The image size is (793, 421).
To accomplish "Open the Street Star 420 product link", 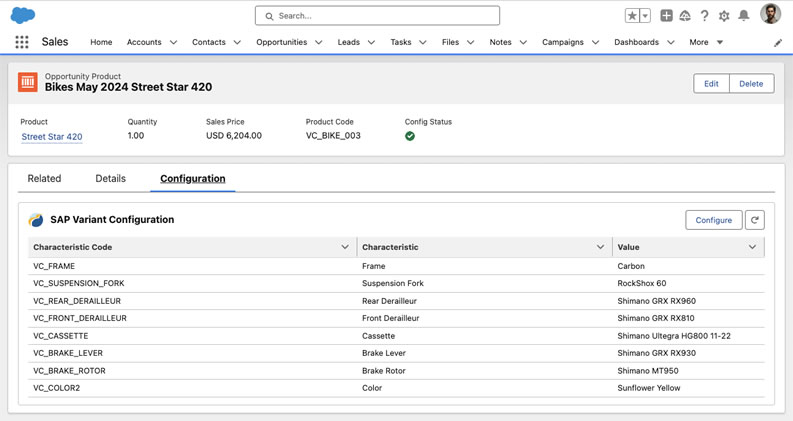I will (x=52, y=137).
